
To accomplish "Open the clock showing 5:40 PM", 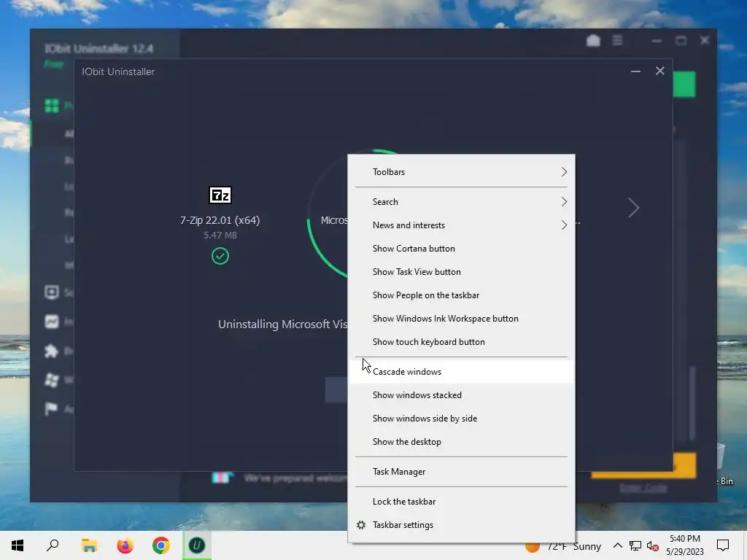I will tap(684, 545).
